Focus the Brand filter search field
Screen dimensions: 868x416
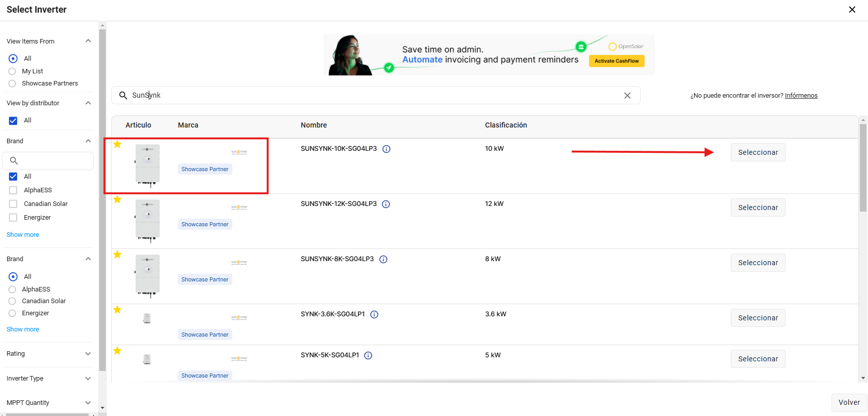click(x=48, y=161)
